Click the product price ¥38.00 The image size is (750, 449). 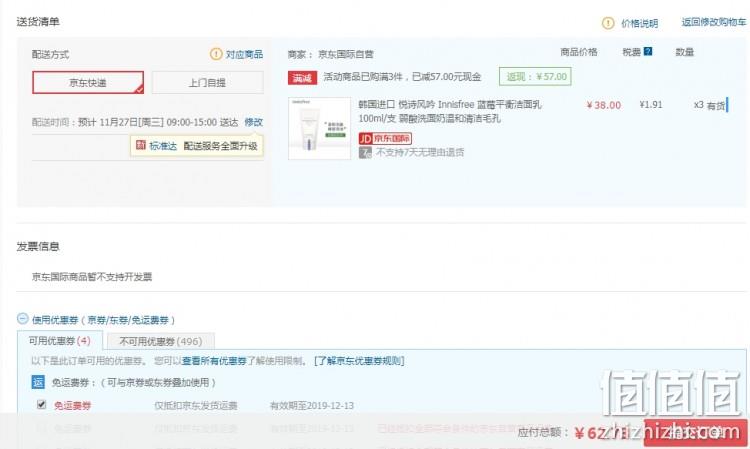point(604,105)
